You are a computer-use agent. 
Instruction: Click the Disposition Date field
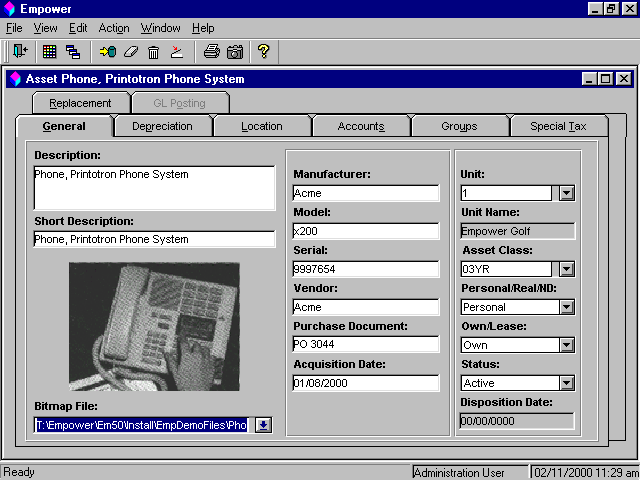click(x=518, y=421)
